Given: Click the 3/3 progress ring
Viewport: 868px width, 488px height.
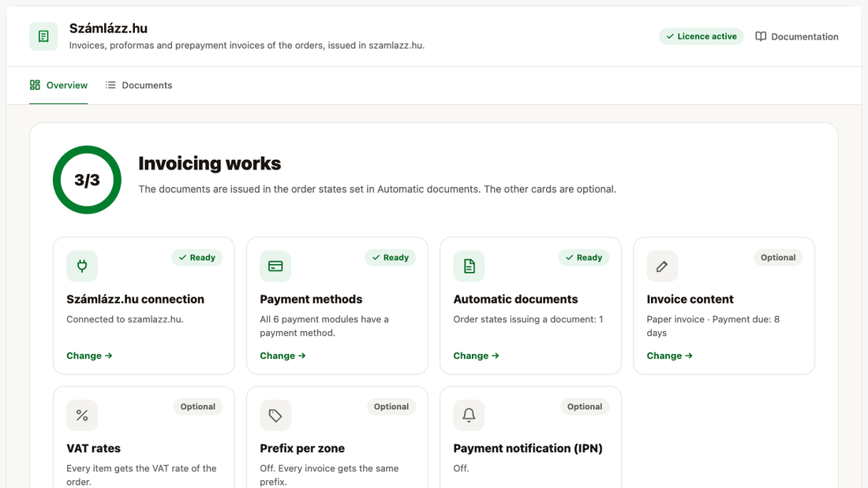Looking at the screenshot, I should 87,180.
